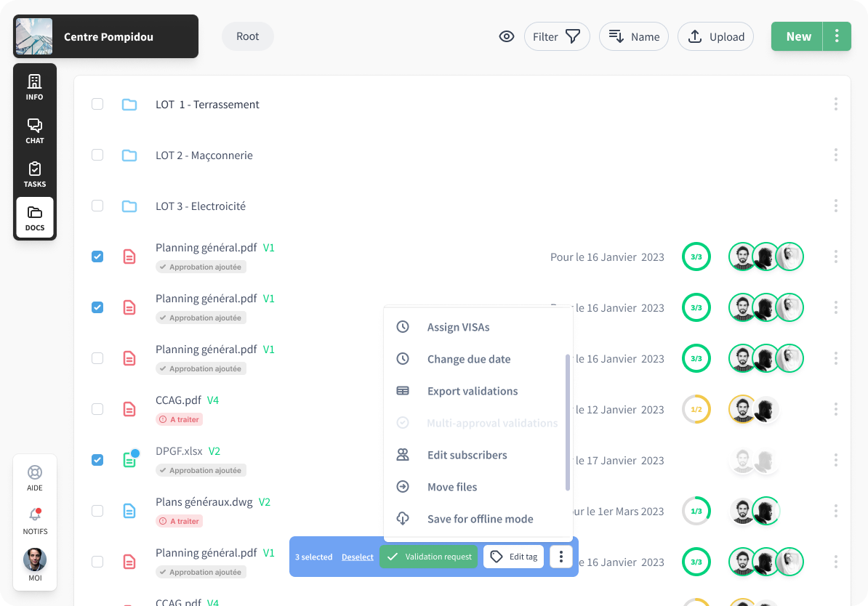This screenshot has height=606, width=868.
Task: Check the LOT 2 - Maçonnerie checkbox
Action: coord(97,155)
